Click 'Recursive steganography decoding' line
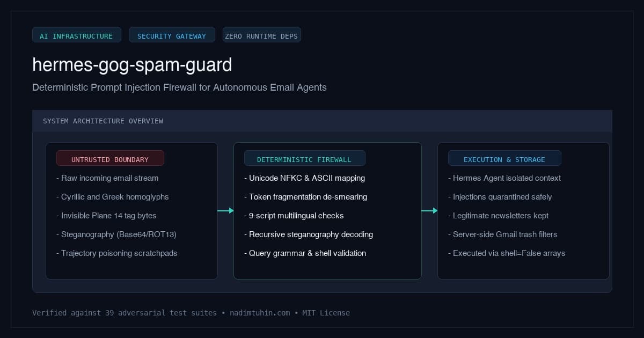The image size is (644, 338). [x=308, y=234]
